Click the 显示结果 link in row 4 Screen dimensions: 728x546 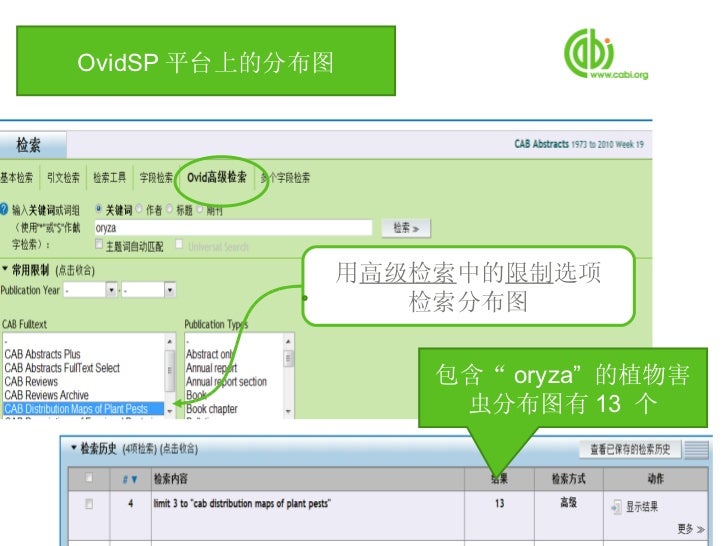pos(642,507)
